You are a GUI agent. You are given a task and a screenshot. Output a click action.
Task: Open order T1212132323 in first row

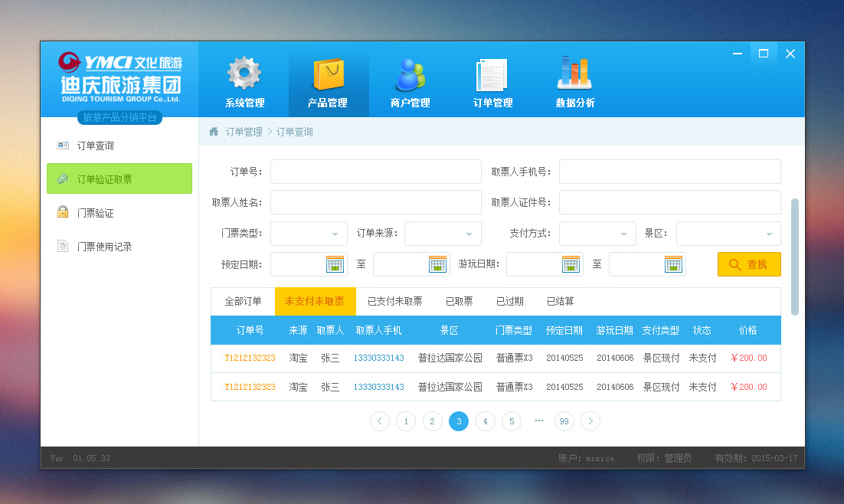coord(250,358)
